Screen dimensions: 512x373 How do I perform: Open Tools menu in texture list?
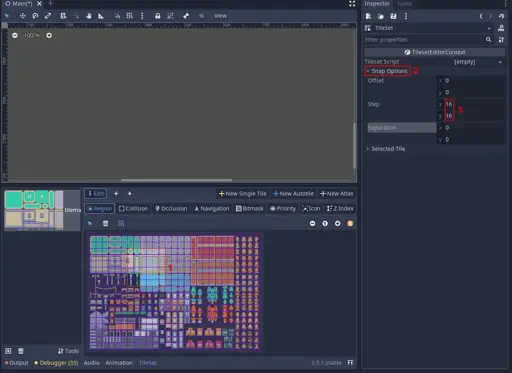68,351
